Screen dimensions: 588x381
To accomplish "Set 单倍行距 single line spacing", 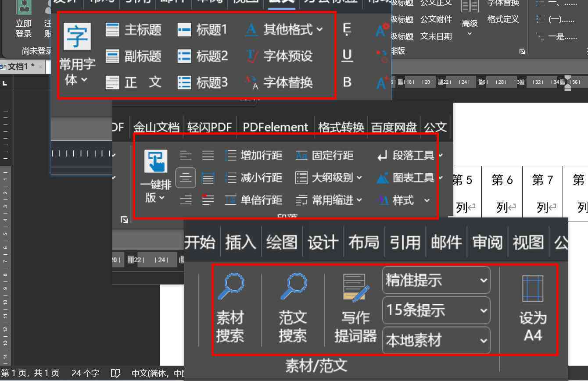I will (x=253, y=200).
